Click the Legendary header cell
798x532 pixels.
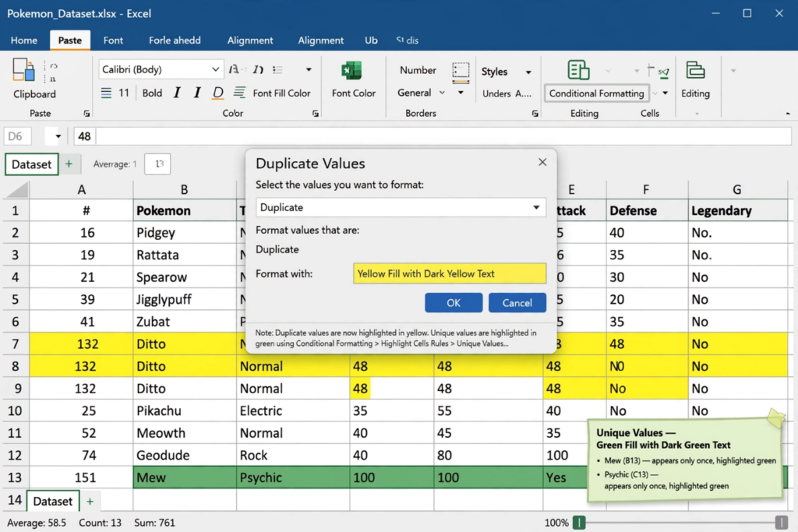pyautogui.click(x=737, y=210)
